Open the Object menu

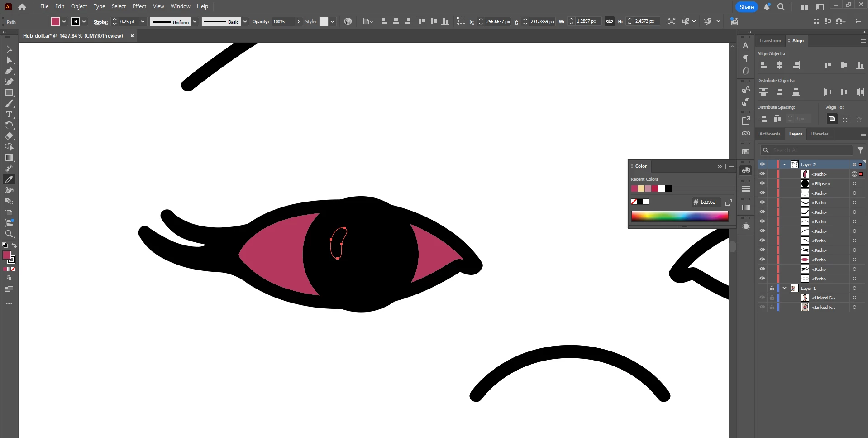click(x=79, y=6)
